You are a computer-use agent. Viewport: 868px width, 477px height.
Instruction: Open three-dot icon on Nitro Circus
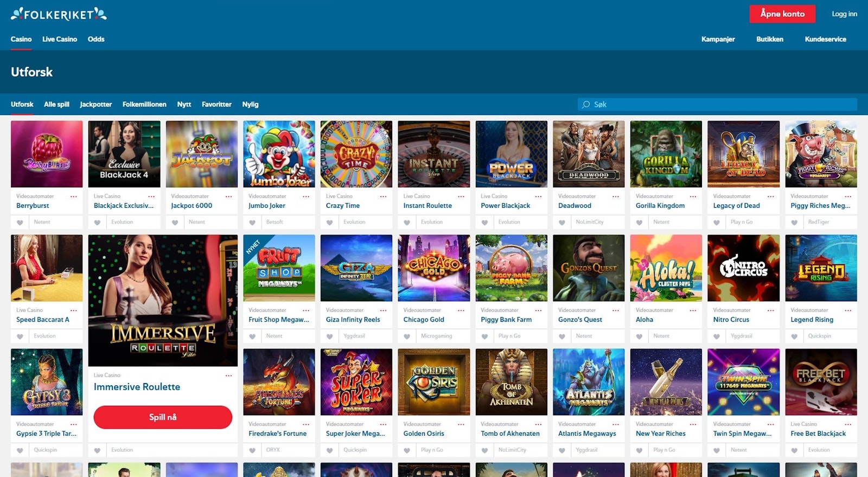pyautogui.click(x=770, y=310)
